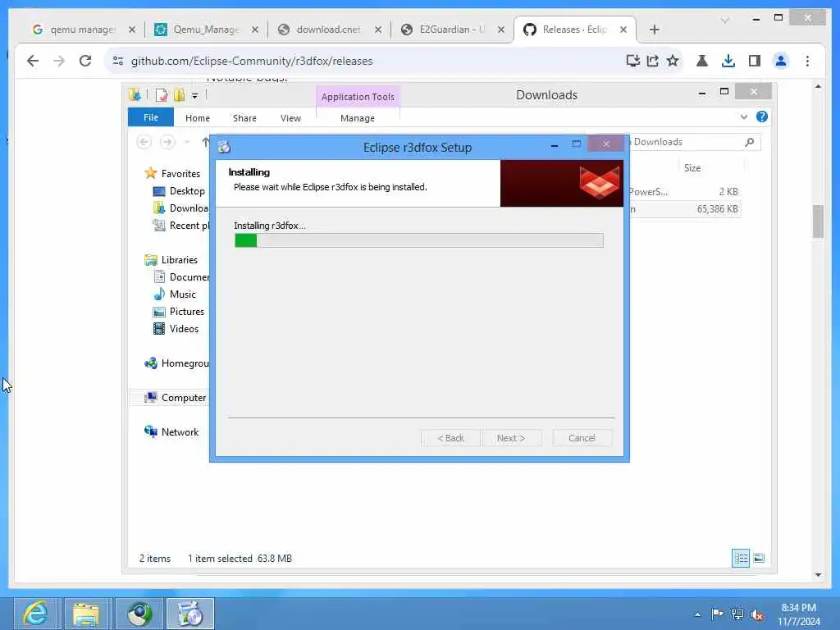
Task: Click the install app icon in address bar
Action: point(632,61)
